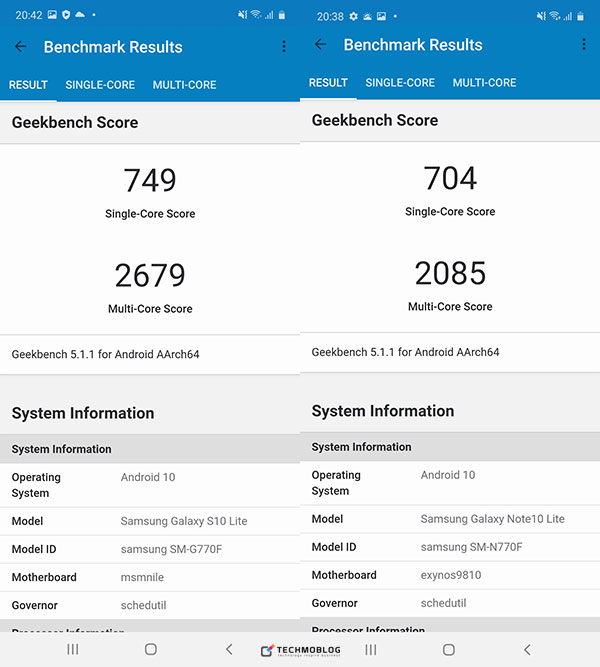The height and width of the screenshot is (667, 600).
Task: Tap samsung SM-G770F model ID
Action: [171, 549]
